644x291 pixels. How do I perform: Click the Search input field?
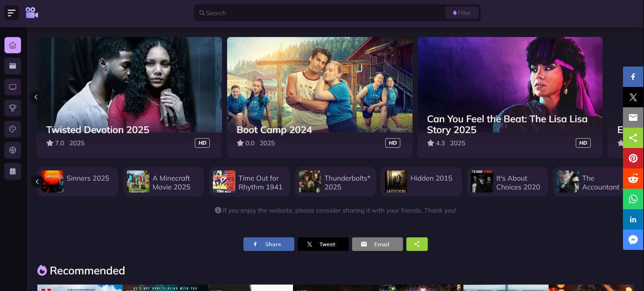[x=324, y=13]
